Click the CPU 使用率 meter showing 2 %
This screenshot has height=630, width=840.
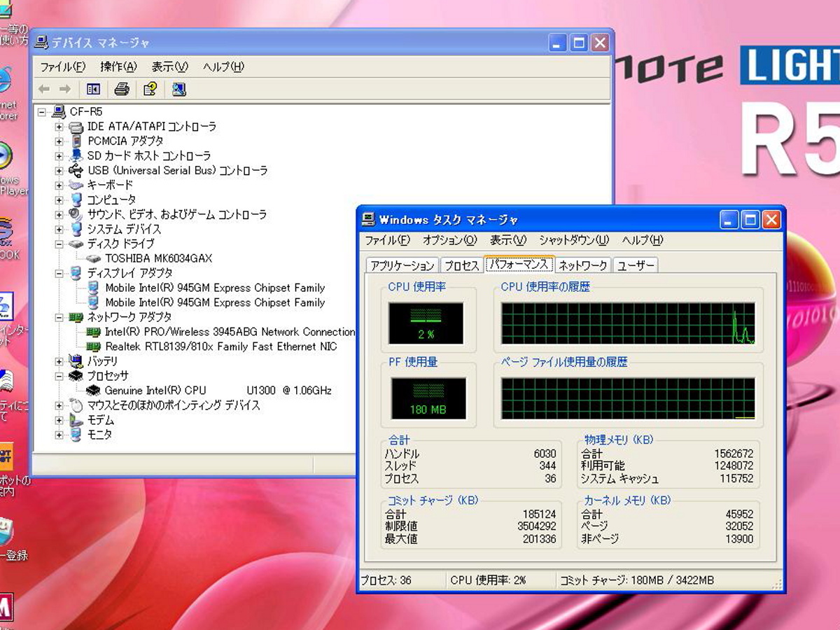coord(426,323)
